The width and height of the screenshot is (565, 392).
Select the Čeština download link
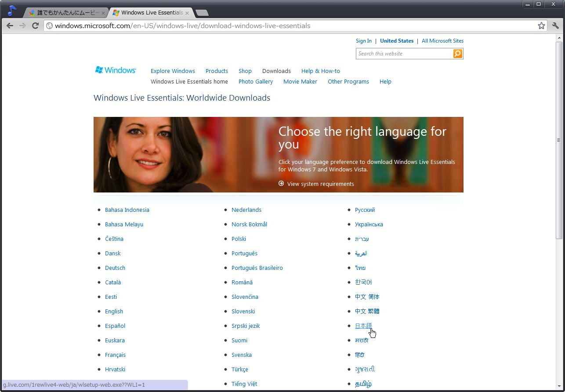[x=114, y=239]
